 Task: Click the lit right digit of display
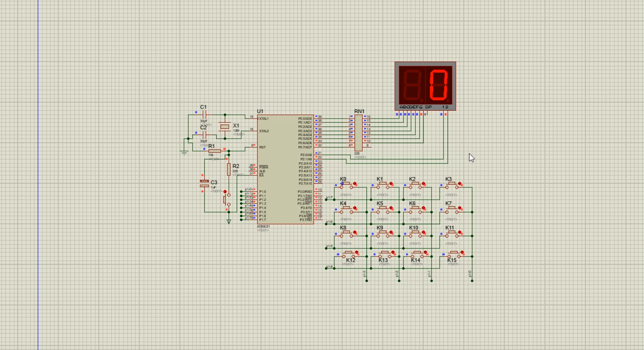[439, 85]
